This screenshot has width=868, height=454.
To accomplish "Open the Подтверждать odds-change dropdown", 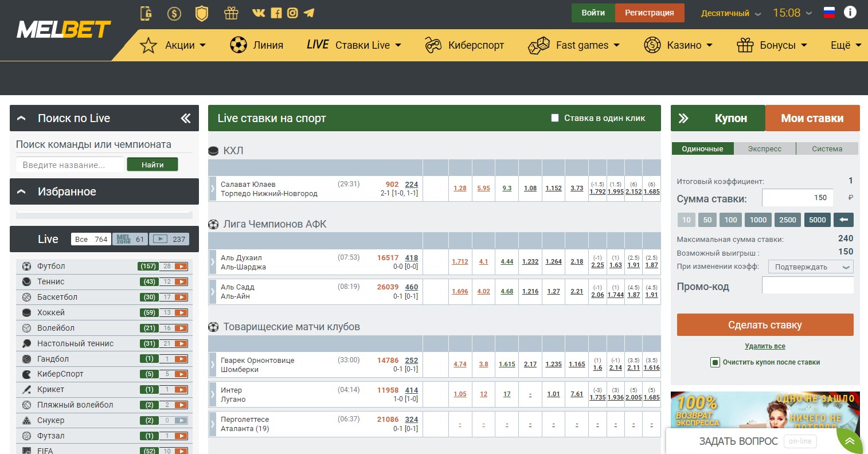I will (x=812, y=267).
